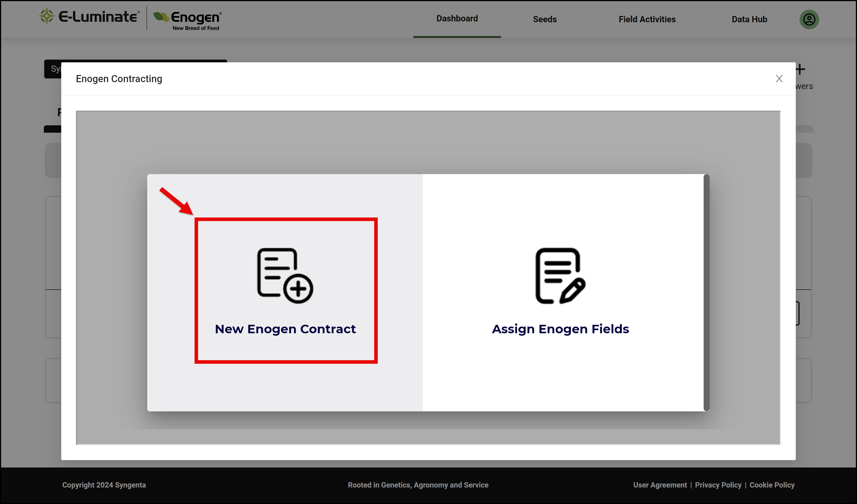Click the E-Luminate logo

89,16
